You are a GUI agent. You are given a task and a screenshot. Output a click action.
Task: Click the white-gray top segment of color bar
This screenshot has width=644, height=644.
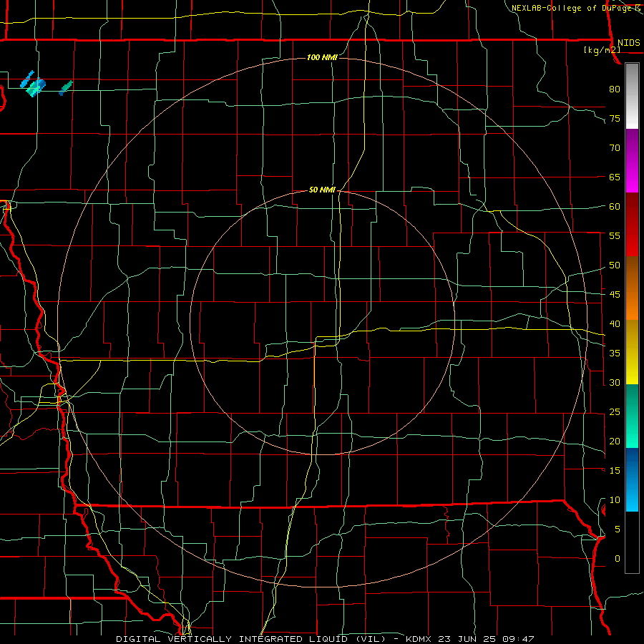click(632, 96)
